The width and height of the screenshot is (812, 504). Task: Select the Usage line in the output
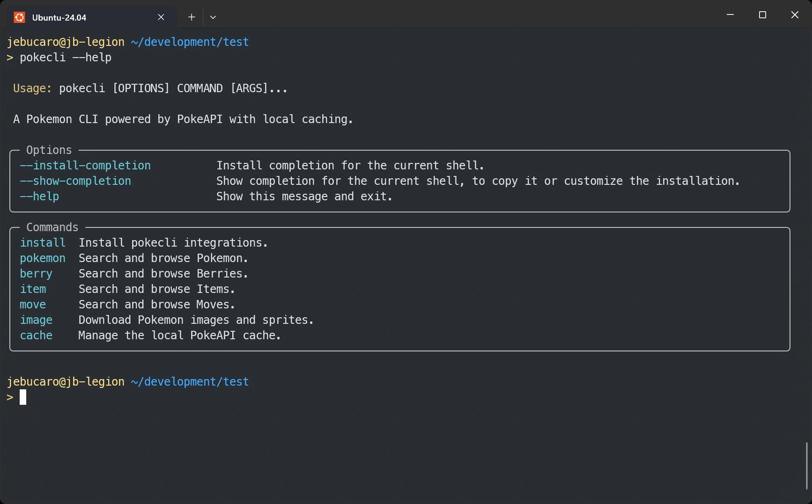150,88
